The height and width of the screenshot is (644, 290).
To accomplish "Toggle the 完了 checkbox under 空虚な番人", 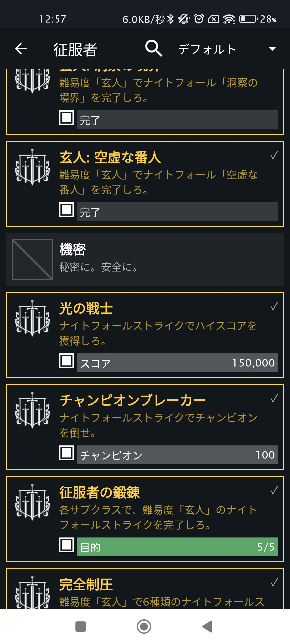I will click(x=67, y=210).
